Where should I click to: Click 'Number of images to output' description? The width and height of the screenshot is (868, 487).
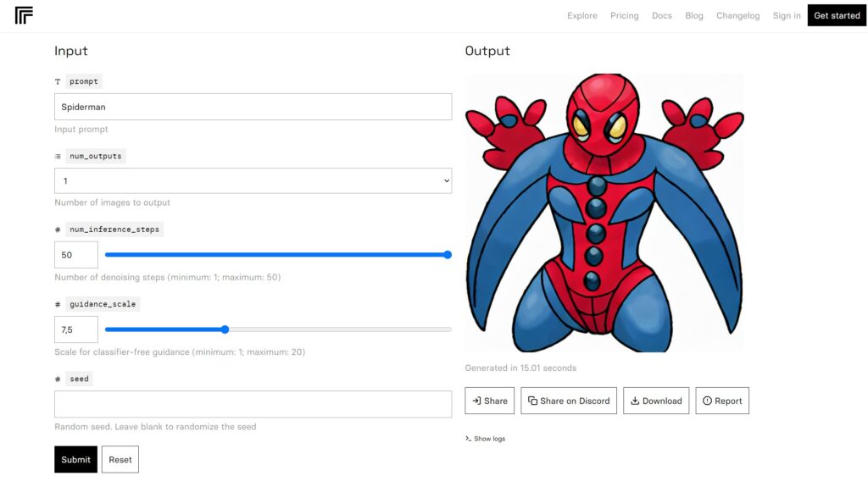pos(113,202)
